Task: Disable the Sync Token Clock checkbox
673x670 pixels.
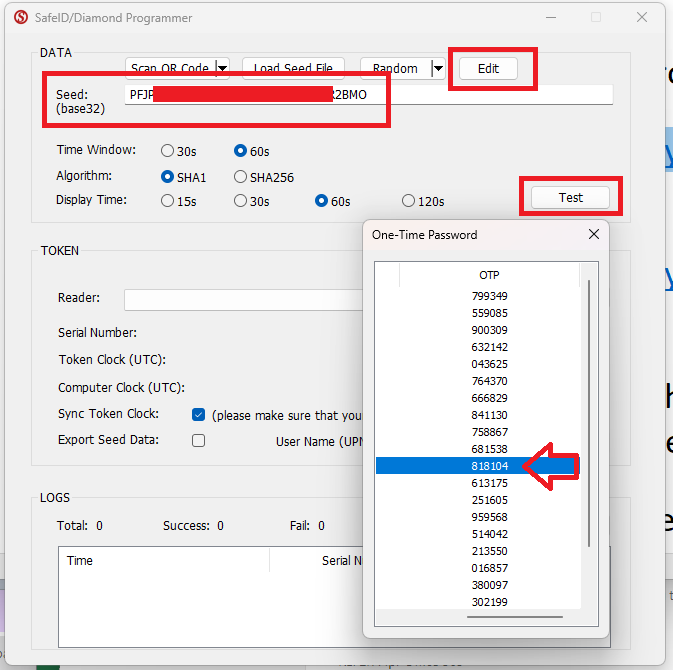Action: [x=198, y=415]
